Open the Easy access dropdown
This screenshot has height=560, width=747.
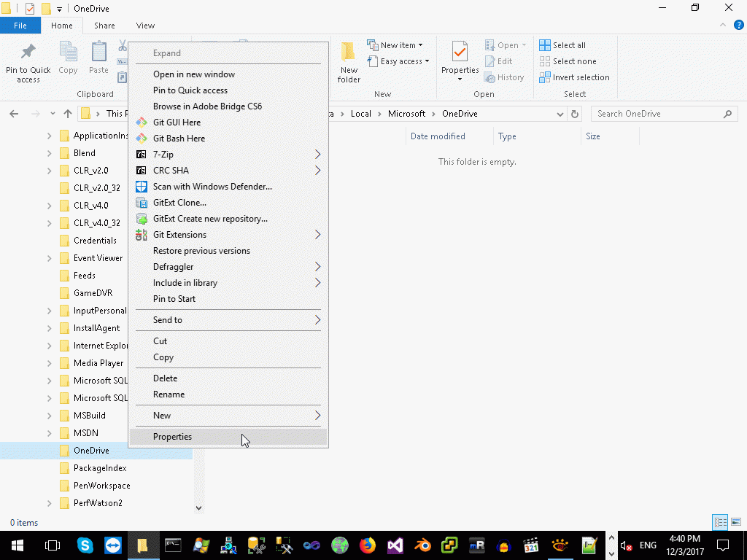[x=398, y=61]
